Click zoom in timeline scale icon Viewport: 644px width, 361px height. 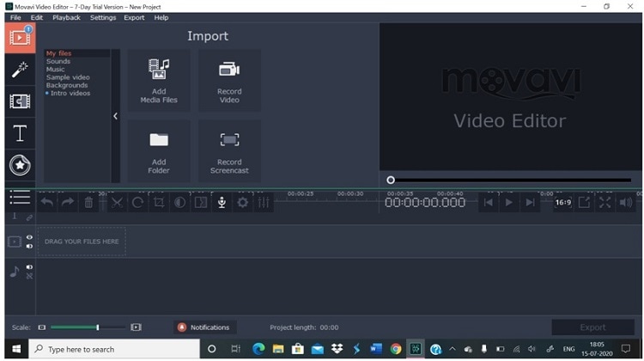tap(136, 327)
